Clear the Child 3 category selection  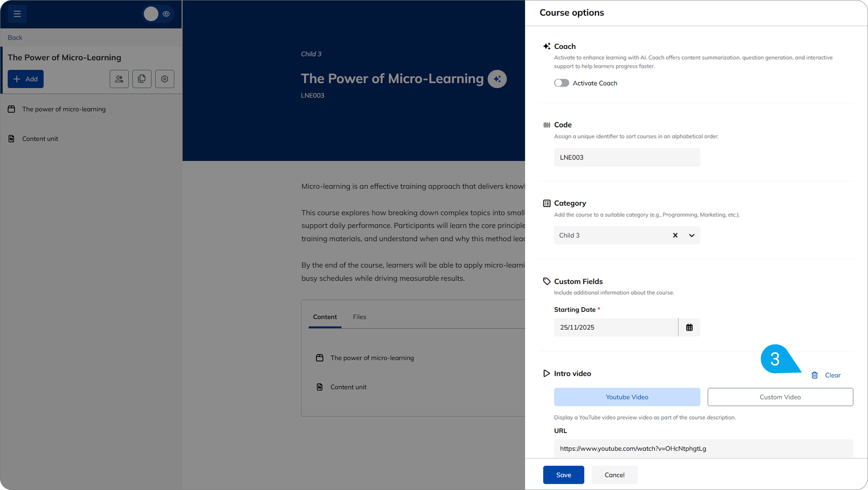[675, 235]
